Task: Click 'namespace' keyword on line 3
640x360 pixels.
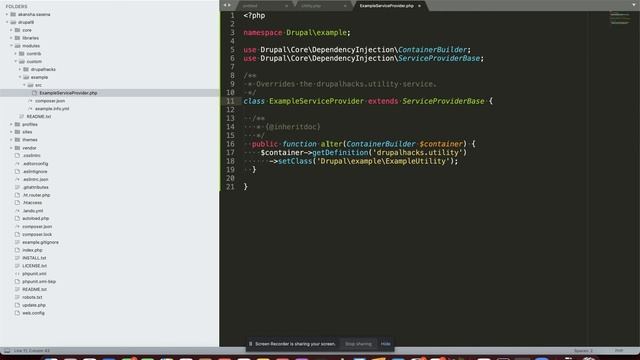Action: point(263,33)
